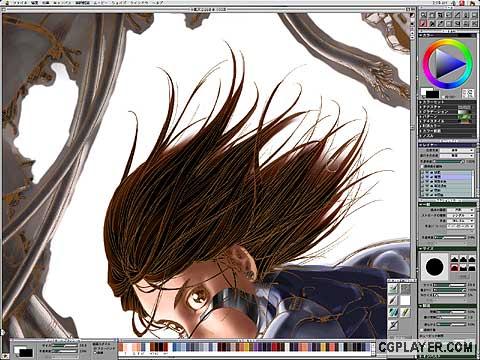The image size is (480, 360).
Task: Open the layer composite method dropdown
Action: [457, 150]
